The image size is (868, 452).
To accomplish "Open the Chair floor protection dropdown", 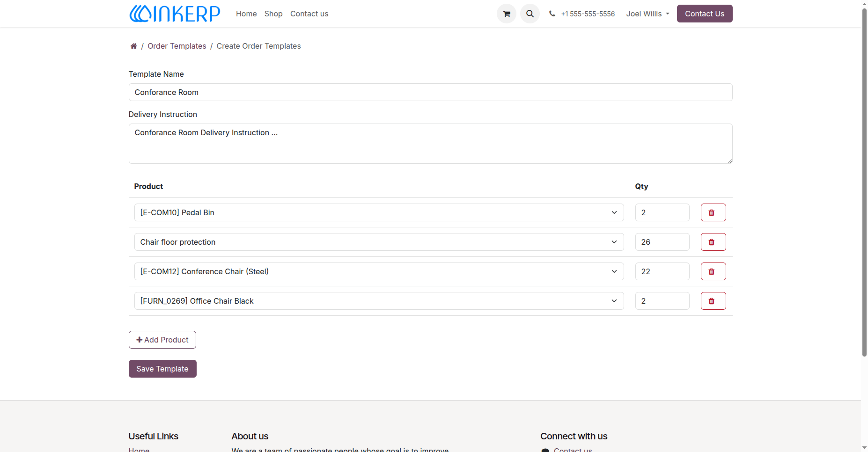I will click(x=379, y=242).
